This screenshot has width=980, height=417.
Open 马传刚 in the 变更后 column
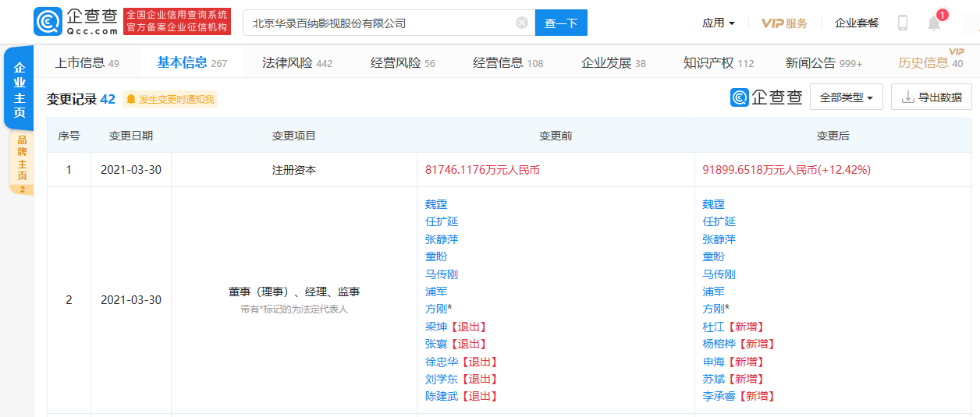719,274
